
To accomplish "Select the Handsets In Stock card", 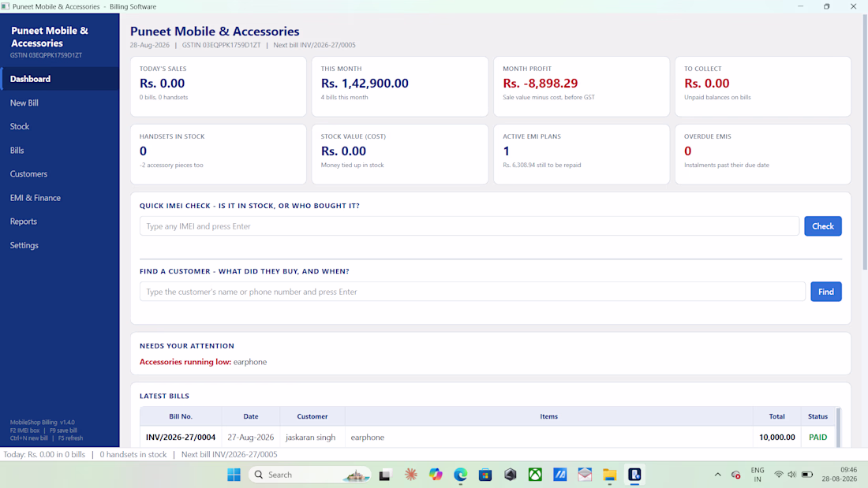I will pyautogui.click(x=218, y=155).
